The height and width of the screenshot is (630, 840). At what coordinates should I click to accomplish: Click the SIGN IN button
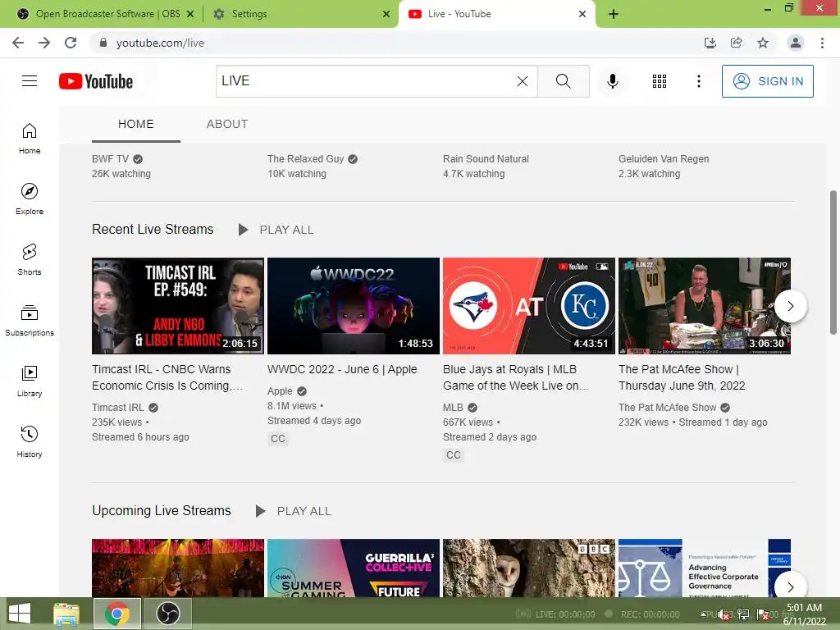click(767, 81)
